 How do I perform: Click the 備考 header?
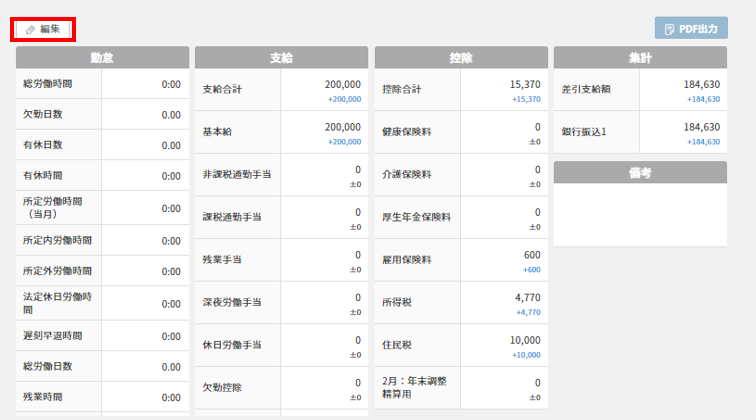coord(640,173)
